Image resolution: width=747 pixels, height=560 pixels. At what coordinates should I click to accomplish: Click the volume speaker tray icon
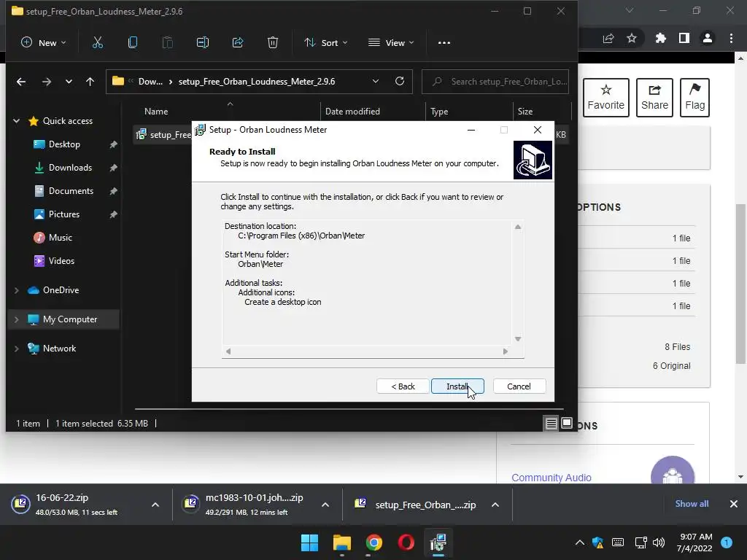(659, 542)
